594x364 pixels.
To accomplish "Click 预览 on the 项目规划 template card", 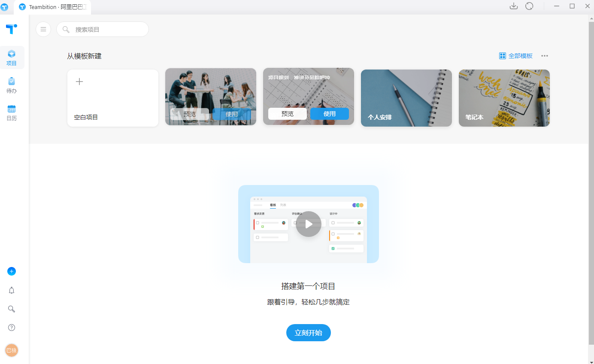I will point(288,114).
